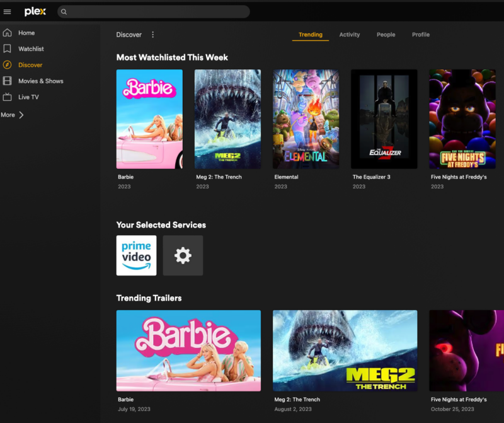Click the Movies & Shows film icon

(x=7, y=81)
